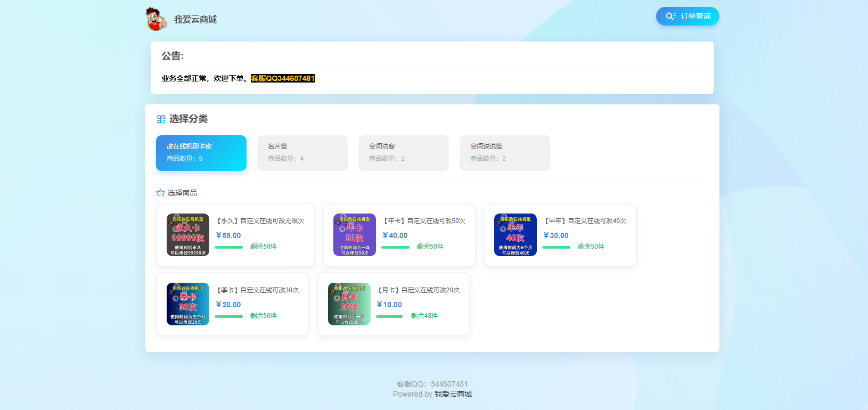Switch to the 空间访客 category
The width and height of the screenshot is (868, 410).
pyautogui.click(x=404, y=153)
